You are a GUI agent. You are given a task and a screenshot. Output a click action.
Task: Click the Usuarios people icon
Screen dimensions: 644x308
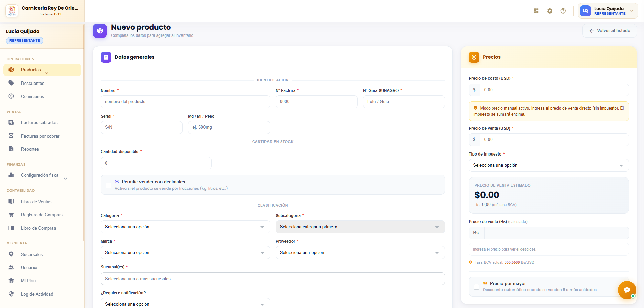(x=11, y=267)
